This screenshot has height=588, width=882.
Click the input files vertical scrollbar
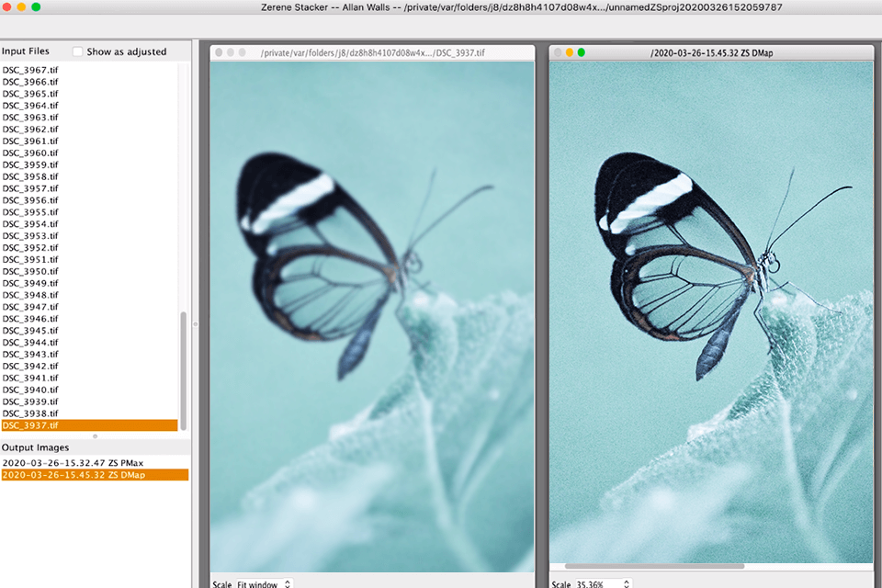[183, 367]
